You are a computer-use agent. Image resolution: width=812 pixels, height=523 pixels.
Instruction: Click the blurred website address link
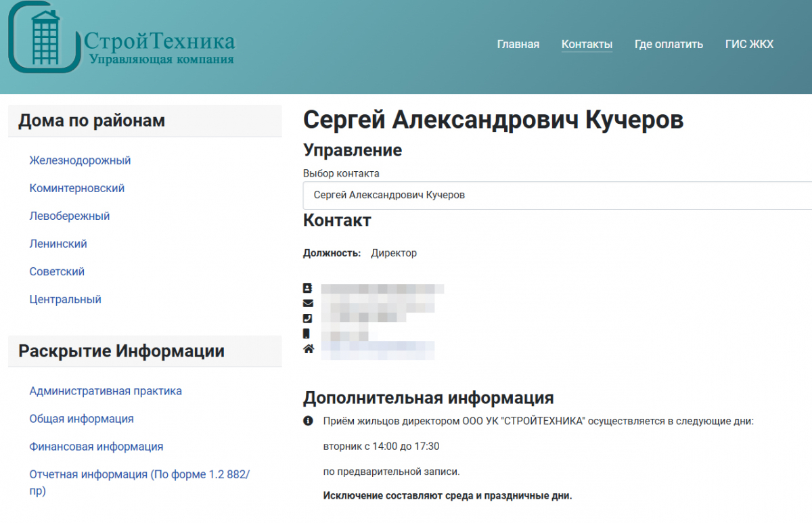(x=378, y=349)
